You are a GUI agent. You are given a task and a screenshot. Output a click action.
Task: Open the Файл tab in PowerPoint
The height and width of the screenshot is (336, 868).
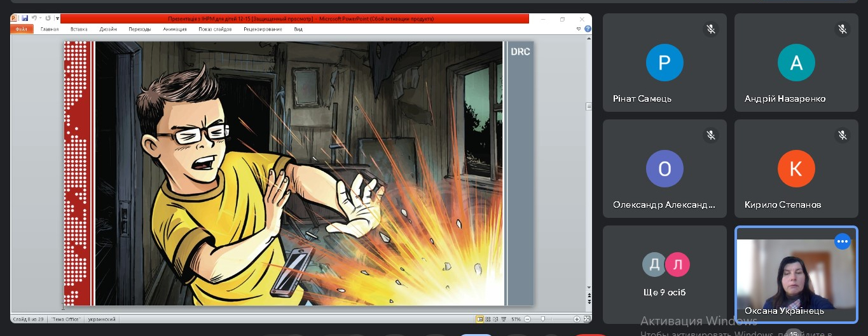(22, 29)
